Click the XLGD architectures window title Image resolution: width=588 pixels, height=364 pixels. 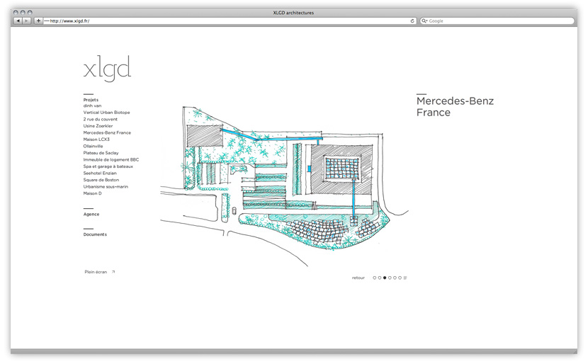(293, 13)
